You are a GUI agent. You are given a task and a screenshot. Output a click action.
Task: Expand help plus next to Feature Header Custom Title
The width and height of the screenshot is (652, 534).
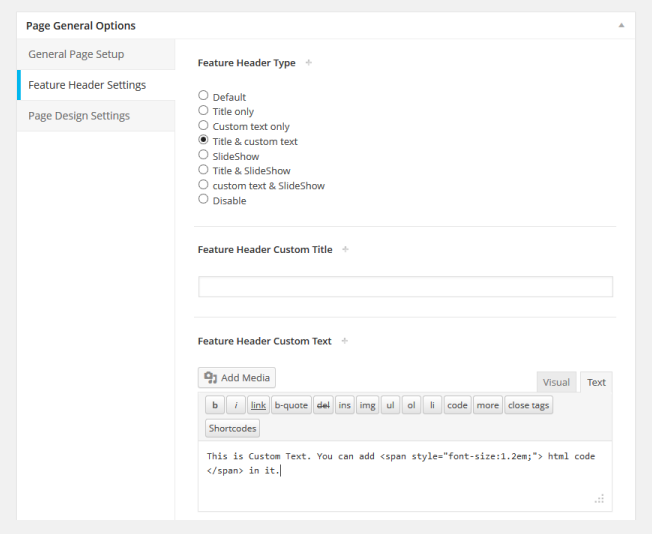coord(345,250)
